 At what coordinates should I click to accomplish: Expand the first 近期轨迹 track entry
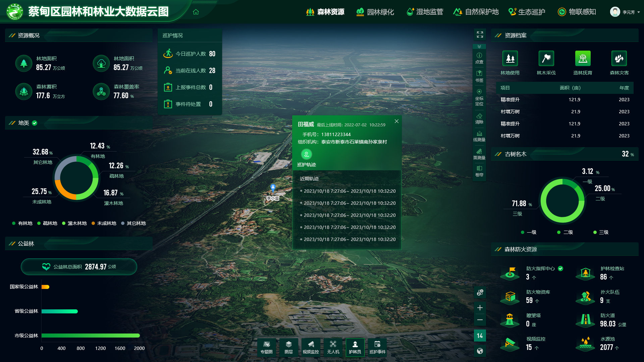347,191
